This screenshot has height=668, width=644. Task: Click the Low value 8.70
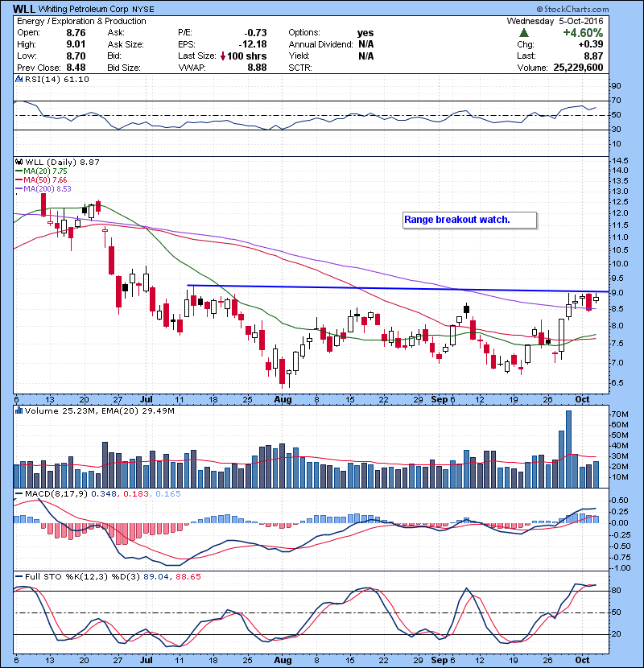click(x=76, y=56)
